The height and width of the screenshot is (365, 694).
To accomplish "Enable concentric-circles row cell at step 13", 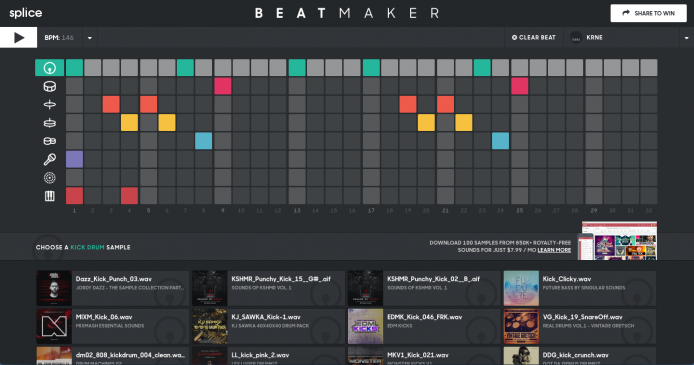I will (297, 177).
